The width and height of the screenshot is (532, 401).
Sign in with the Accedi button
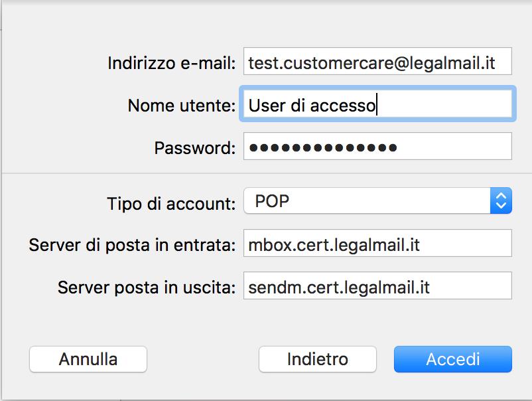coord(452,359)
